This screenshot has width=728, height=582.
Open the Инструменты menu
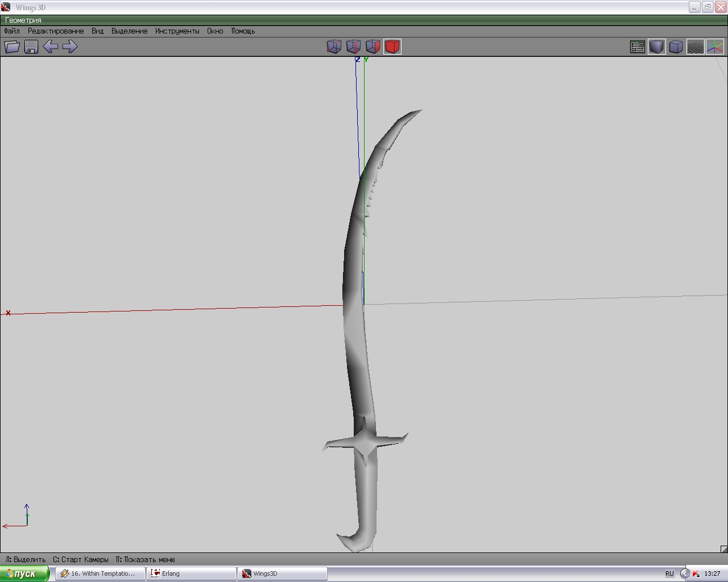click(177, 31)
